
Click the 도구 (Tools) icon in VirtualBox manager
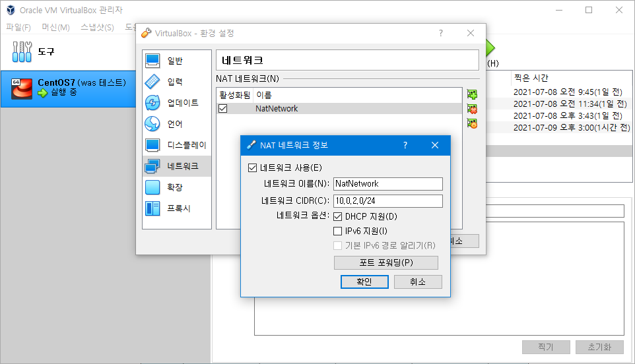click(22, 52)
